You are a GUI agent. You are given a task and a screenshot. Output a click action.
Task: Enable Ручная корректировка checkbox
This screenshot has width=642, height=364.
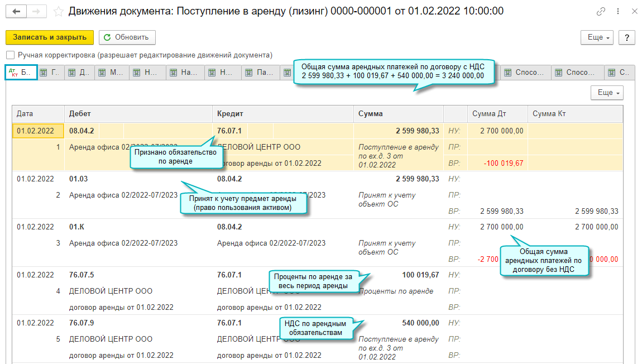point(10,55)
